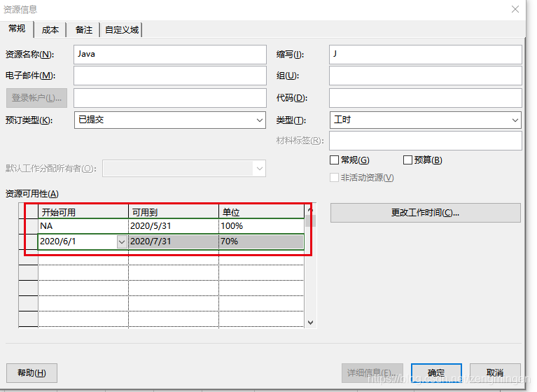Close the 资源信息 dialog window

515,9
